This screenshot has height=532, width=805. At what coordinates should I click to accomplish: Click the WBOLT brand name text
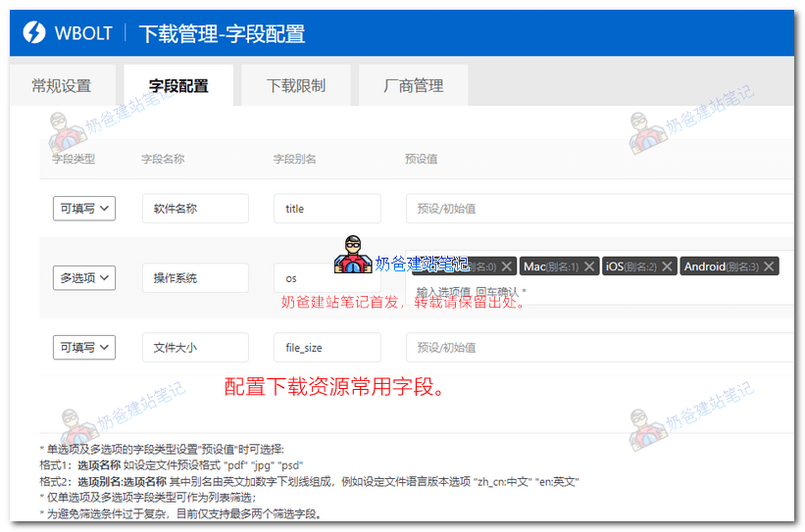click(x=83, y=33)
